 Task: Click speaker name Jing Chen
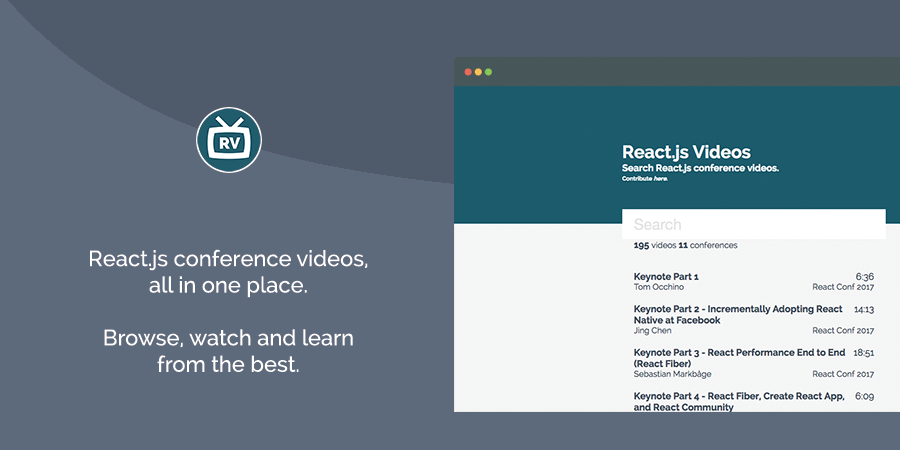pyautogui.click(x=652, y=331)
